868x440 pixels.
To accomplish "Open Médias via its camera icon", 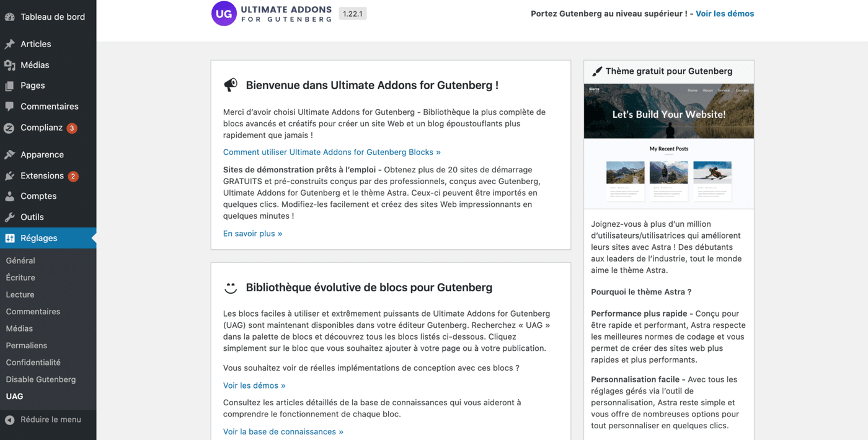I will [x=10, y=64].
